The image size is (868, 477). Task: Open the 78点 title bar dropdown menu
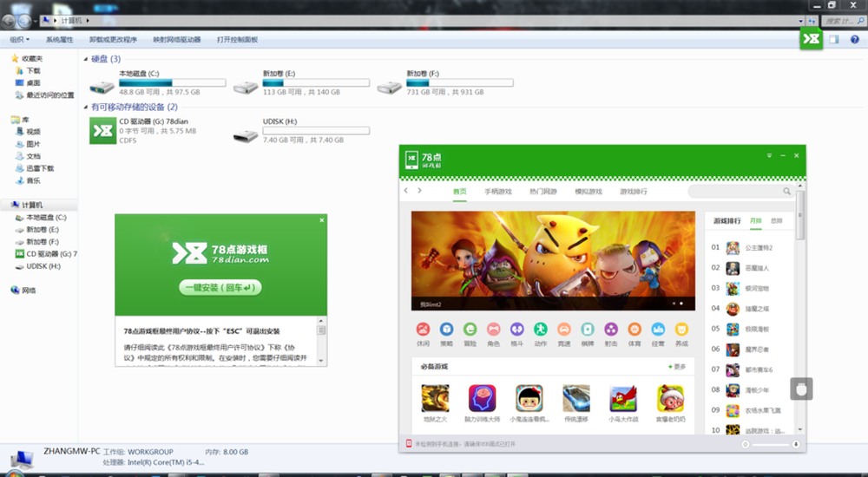click(x=769, y=155)
